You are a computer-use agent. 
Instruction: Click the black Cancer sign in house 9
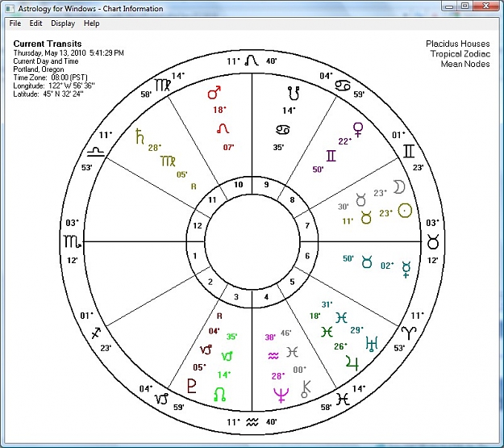(283, 130)
